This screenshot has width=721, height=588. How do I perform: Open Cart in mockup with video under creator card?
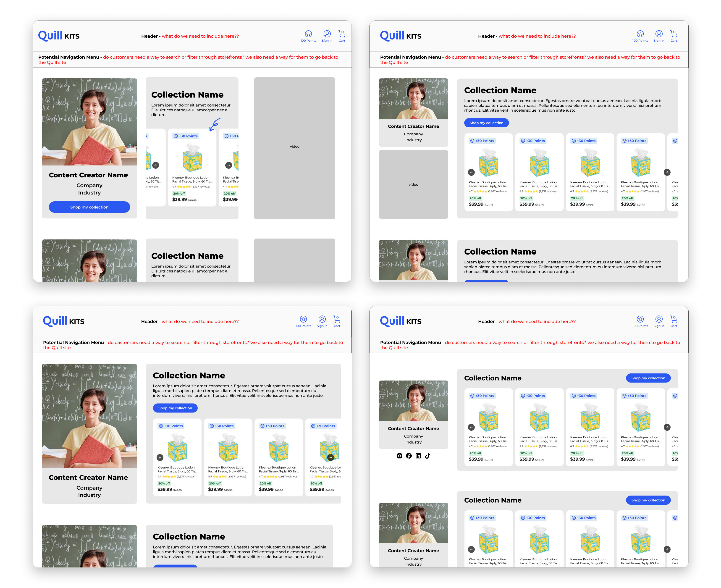click(x=674, y=36)
